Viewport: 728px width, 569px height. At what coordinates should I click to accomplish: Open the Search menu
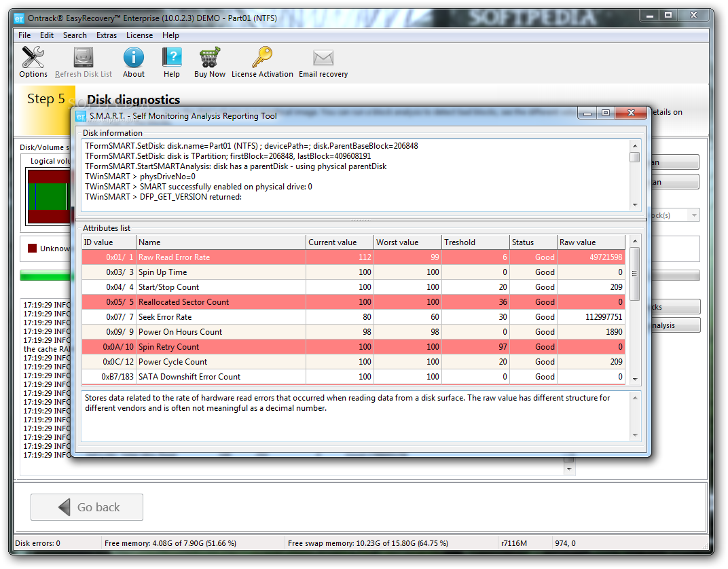pos(75,35)
